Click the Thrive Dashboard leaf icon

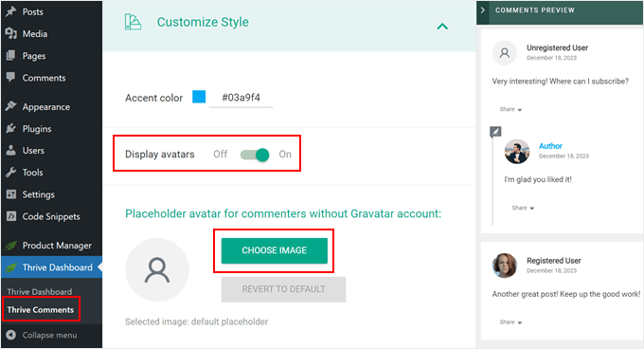[11, 267]
